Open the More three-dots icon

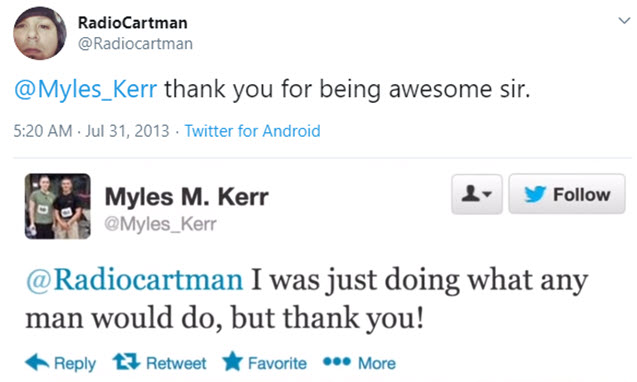(336, 361)
